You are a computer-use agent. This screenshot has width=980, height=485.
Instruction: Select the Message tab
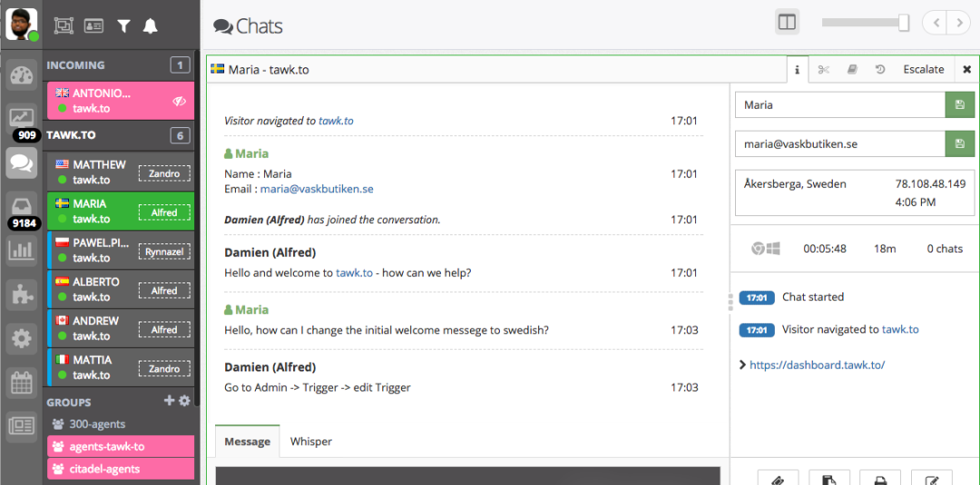pos(247,441)
